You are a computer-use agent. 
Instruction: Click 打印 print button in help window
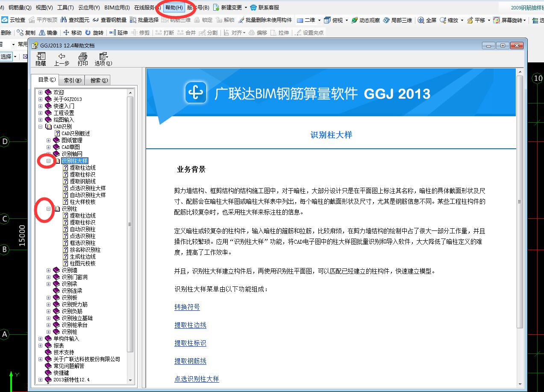click(83, 59)
